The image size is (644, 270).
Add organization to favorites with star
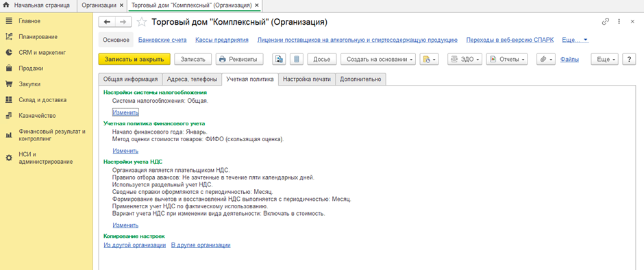141,22
